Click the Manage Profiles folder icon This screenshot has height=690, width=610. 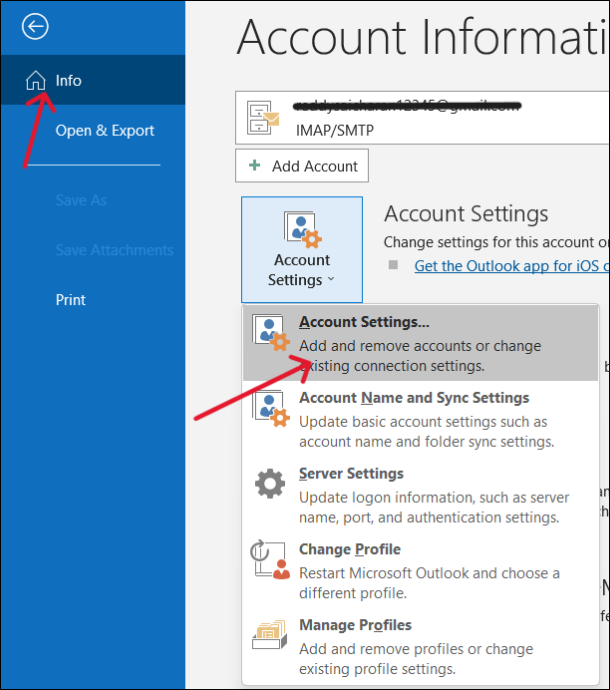(270, 635)
